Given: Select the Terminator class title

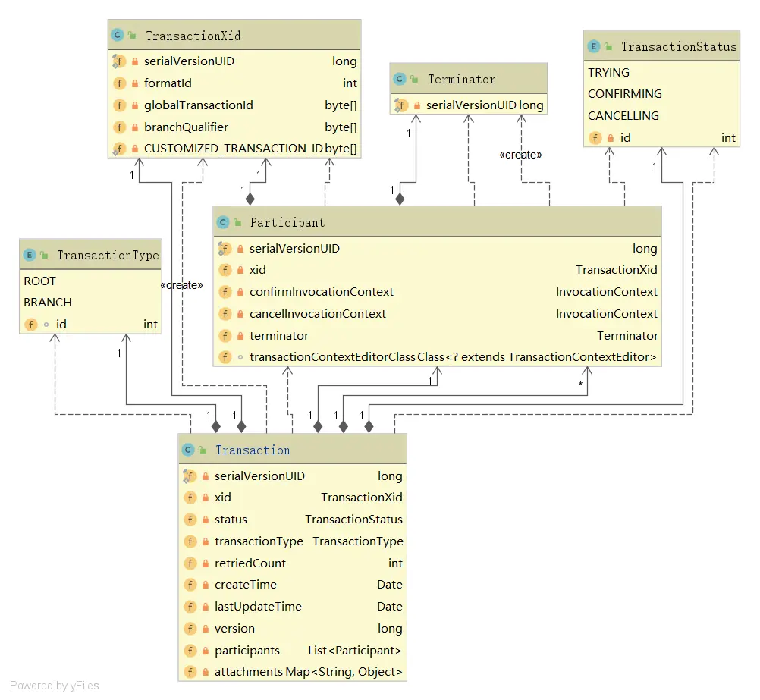Looking at the screenshot, I should [x=461, y=79].
